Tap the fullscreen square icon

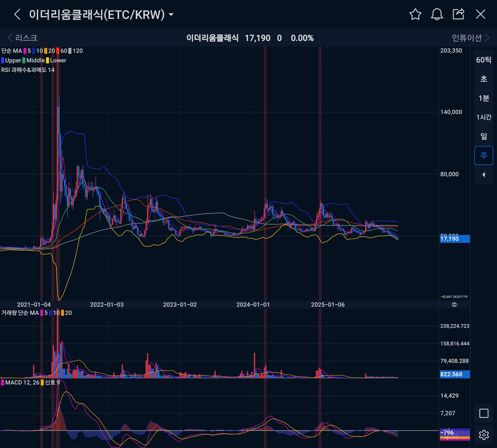coord(484,413)
